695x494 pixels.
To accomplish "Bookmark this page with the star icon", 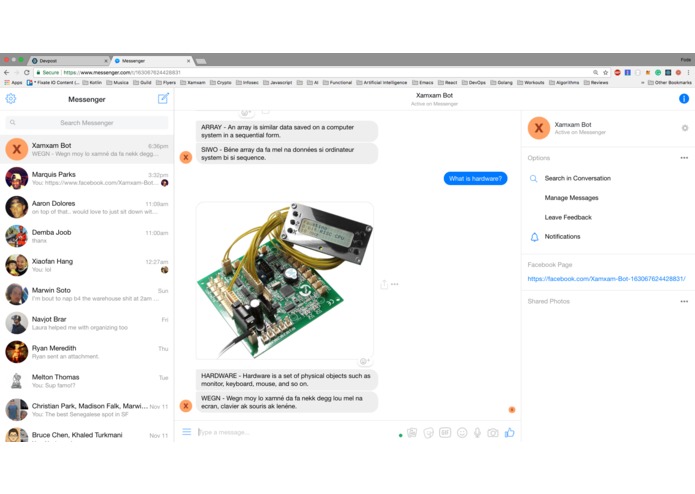I will click(605, 72).
